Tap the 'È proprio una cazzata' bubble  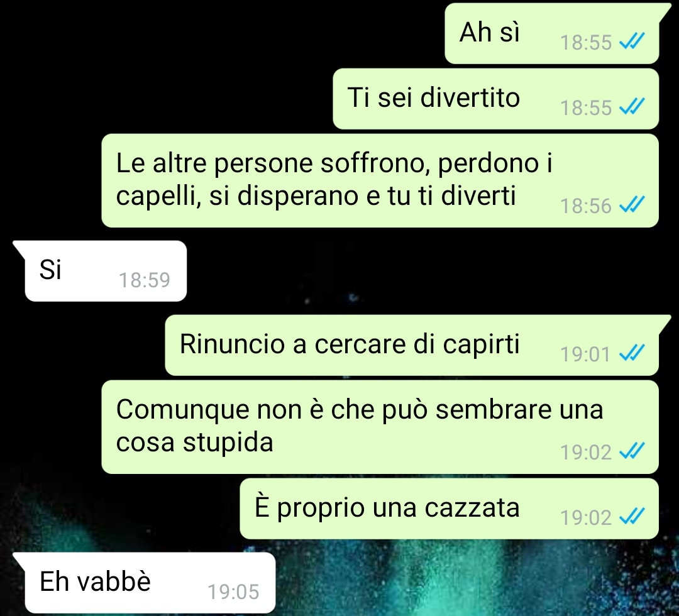coord(449,509)
